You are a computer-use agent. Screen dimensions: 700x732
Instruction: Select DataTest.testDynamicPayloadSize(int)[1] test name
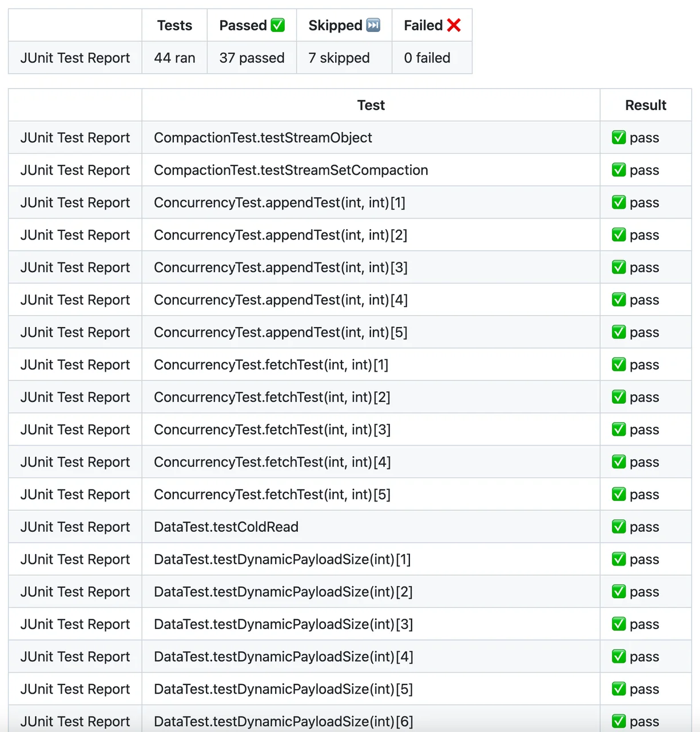[x=282, y=559]
